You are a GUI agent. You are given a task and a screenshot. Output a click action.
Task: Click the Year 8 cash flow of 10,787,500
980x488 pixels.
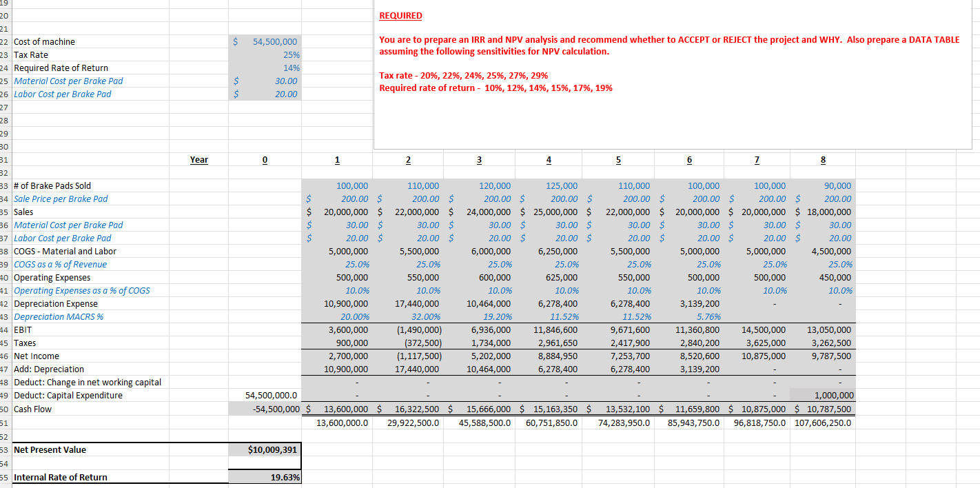(x=823, y=409)
